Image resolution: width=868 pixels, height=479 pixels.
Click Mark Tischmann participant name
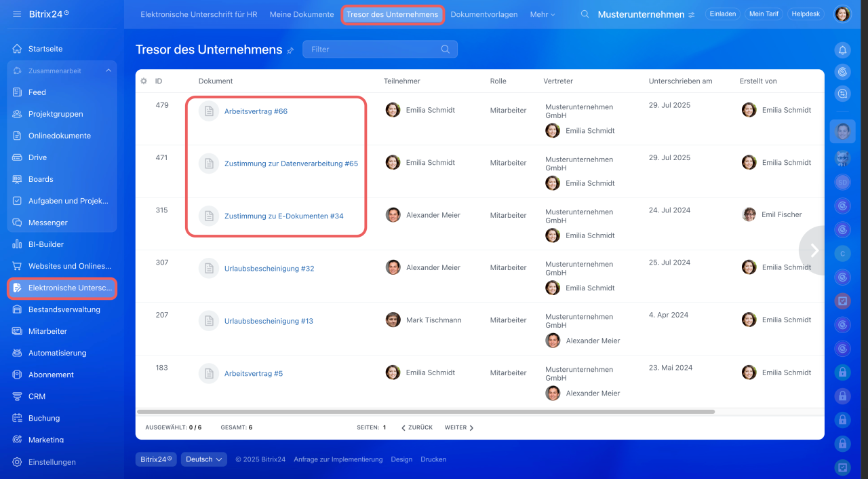point(433,320)
